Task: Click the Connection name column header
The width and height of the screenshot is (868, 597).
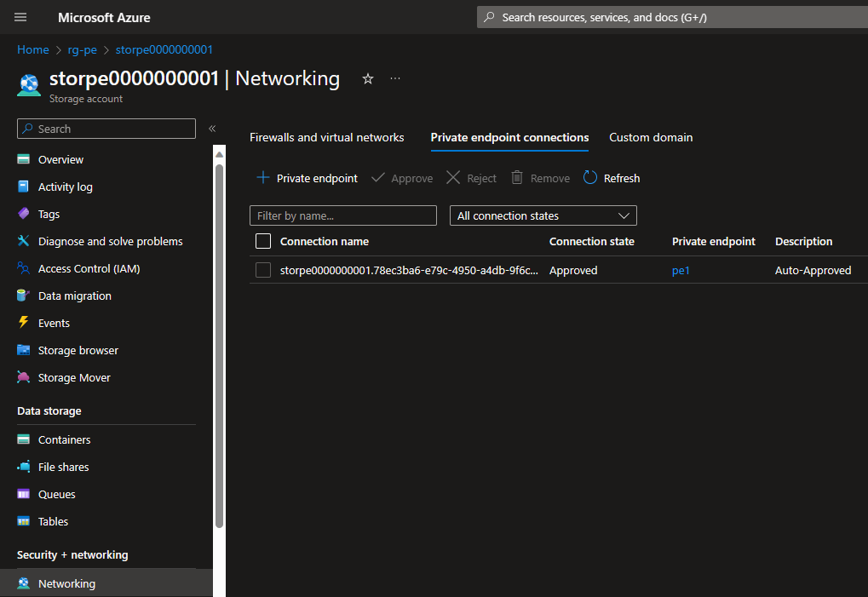Action: [324, 241]
